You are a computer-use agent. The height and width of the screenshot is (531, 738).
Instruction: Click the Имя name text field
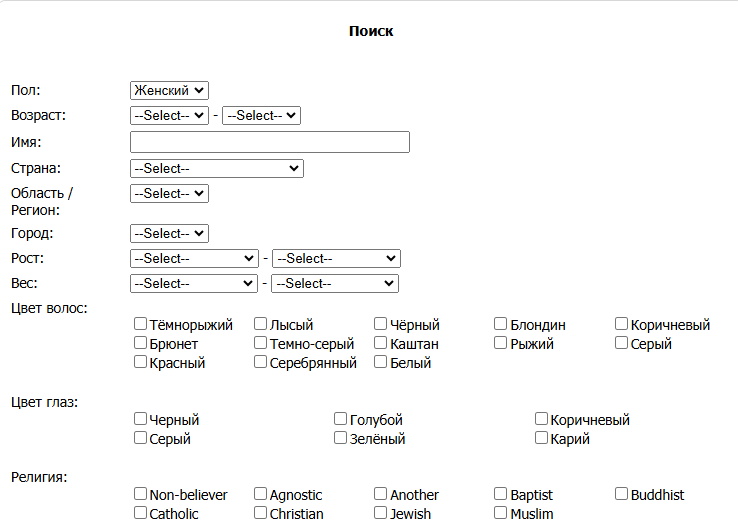[x=270, y=142]
